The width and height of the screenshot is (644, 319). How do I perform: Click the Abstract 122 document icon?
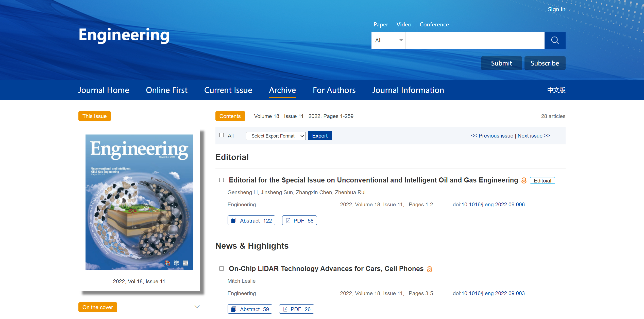(x=233, y=221)
